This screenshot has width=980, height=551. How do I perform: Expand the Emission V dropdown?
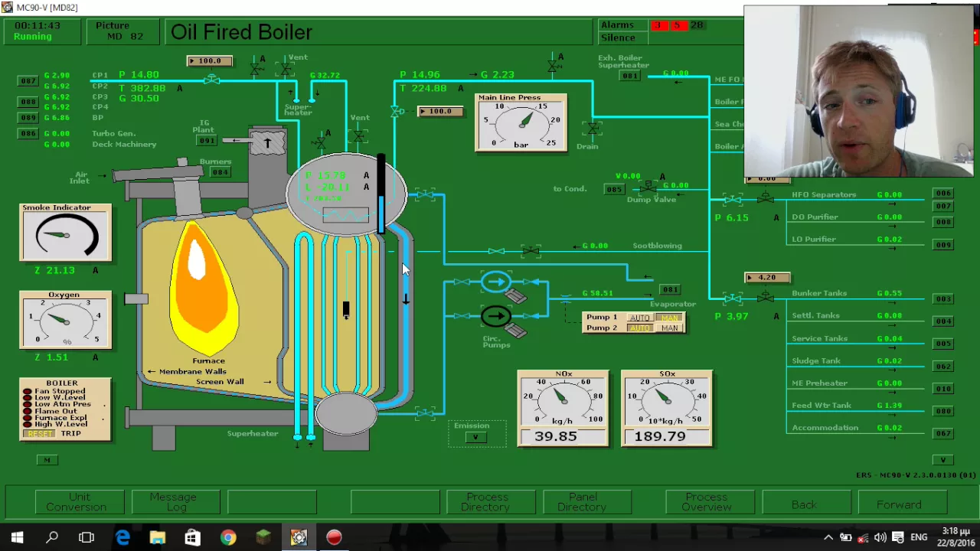(475, 437)
